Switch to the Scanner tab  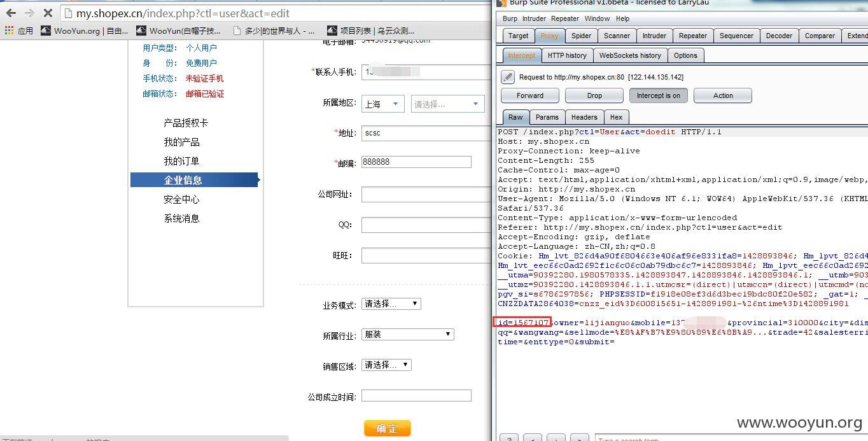click(617, 36)
